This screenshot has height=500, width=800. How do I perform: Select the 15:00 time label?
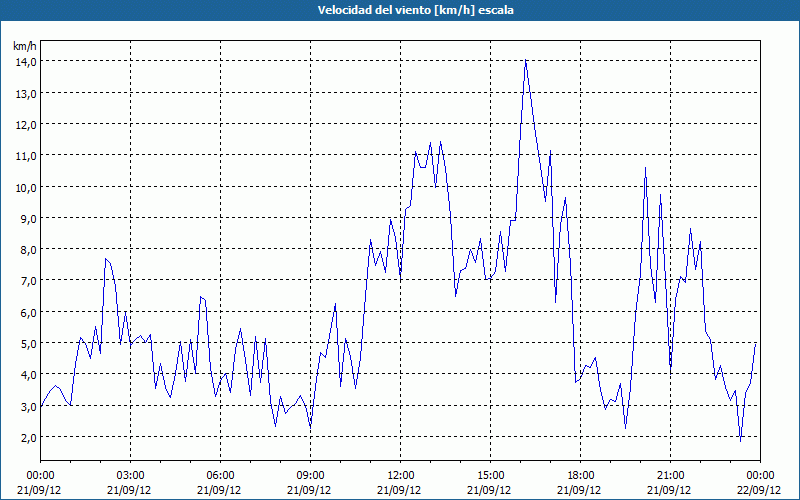[490, 476]
